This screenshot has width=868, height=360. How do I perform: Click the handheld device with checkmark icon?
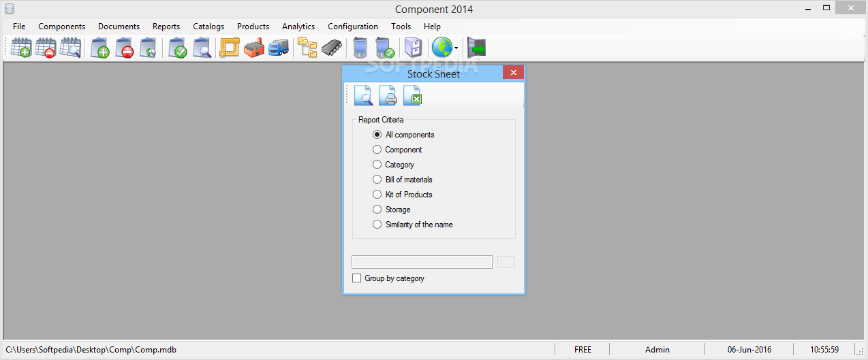(x=385, y=48)
